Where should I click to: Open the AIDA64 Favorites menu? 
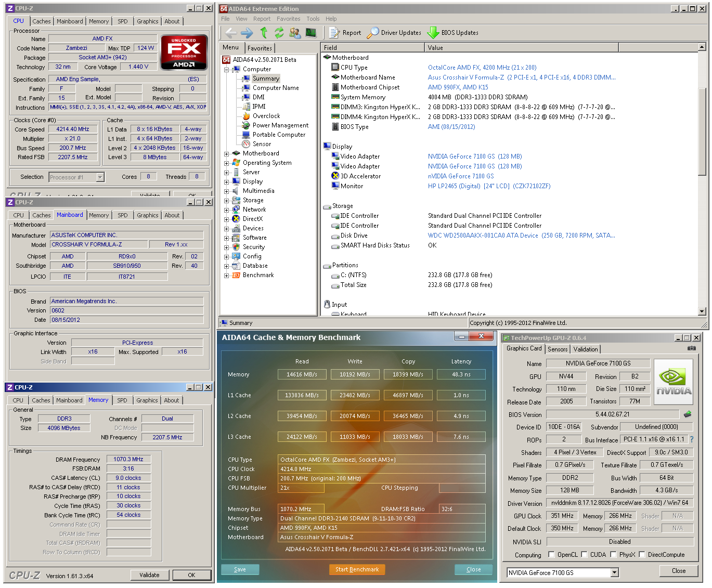289,19
